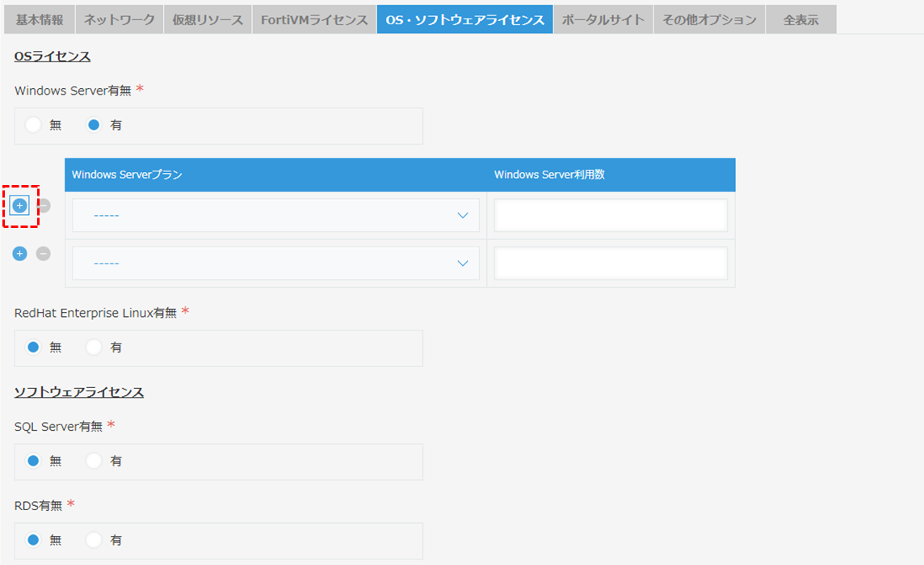Click the OSライセンス section heading
The width and height of the screenshot is (924, 565).
tap(52, 57)
